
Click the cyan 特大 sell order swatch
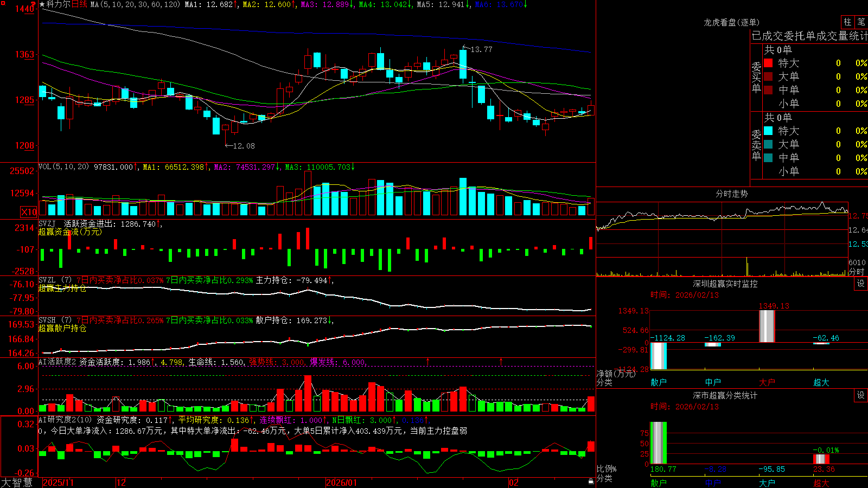point(768,131)
